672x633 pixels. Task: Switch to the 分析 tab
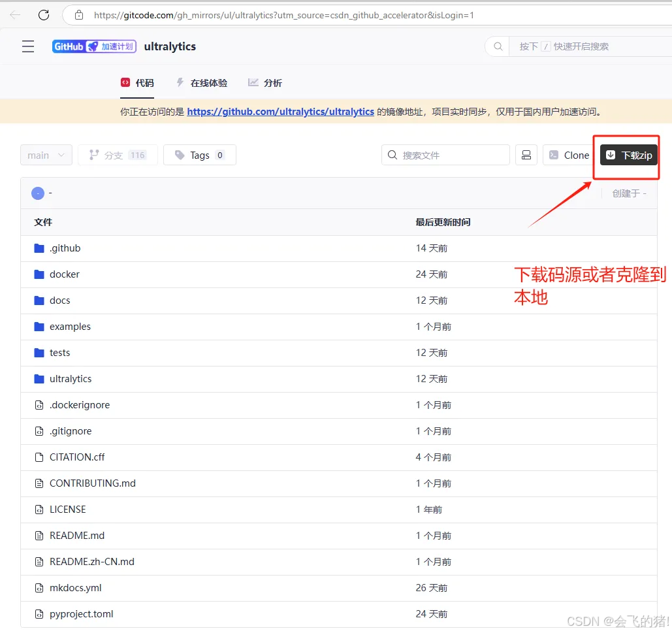265,83
